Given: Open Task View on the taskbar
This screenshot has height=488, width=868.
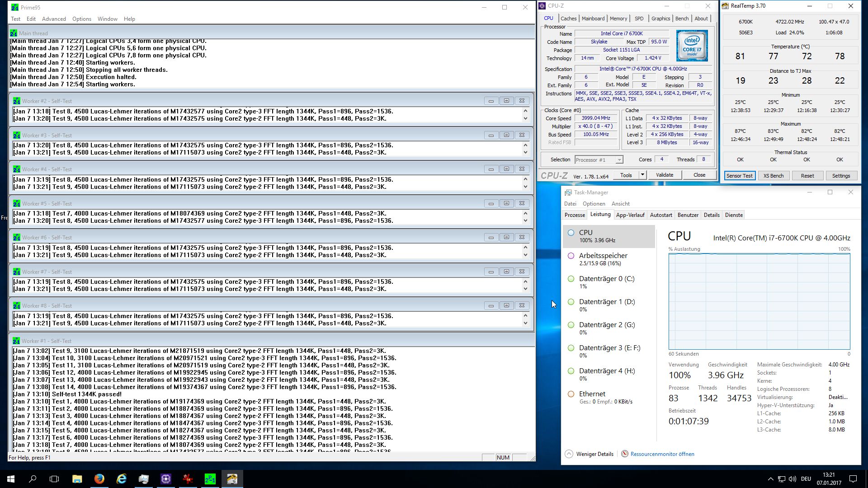Looking at the screenshot, I should tap(54, 479).
